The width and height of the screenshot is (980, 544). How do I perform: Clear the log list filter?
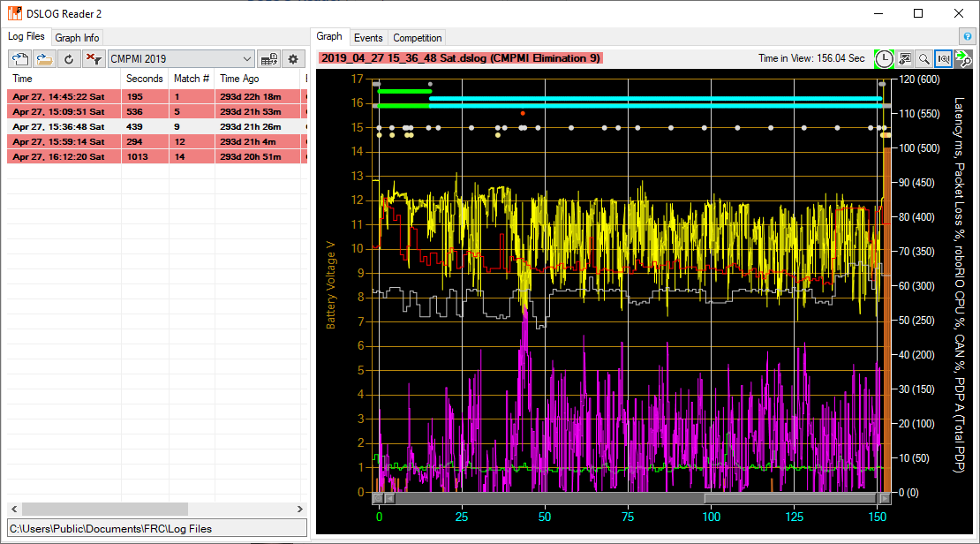(93, 59)
